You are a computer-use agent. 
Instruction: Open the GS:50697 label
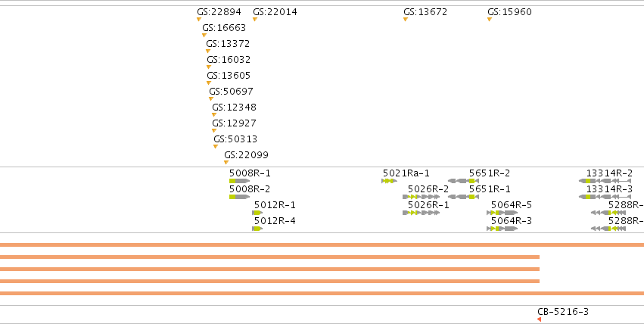[x=231, y=91]
